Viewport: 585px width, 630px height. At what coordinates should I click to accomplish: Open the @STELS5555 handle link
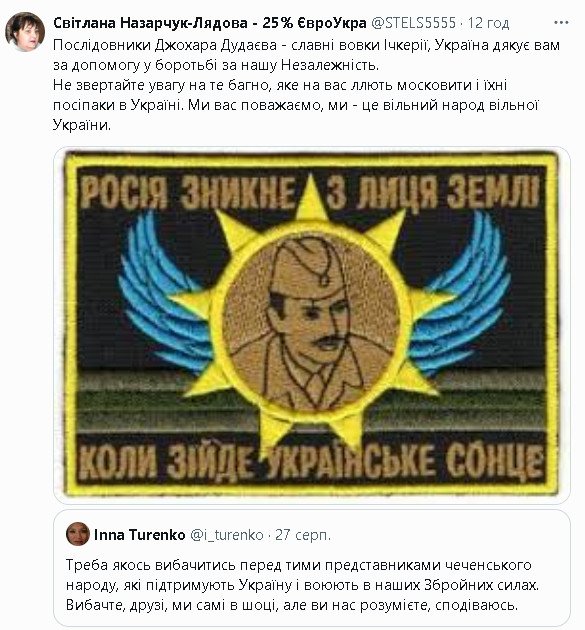413,23
